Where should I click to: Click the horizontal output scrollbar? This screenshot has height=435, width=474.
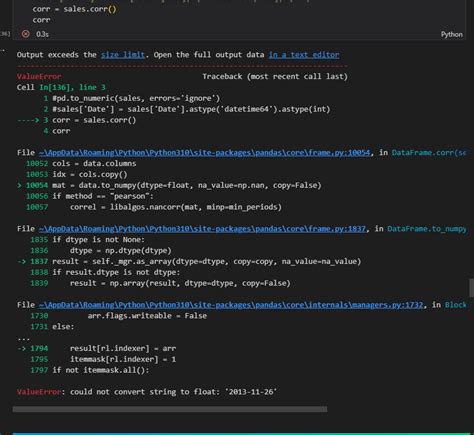click(170, 409)
